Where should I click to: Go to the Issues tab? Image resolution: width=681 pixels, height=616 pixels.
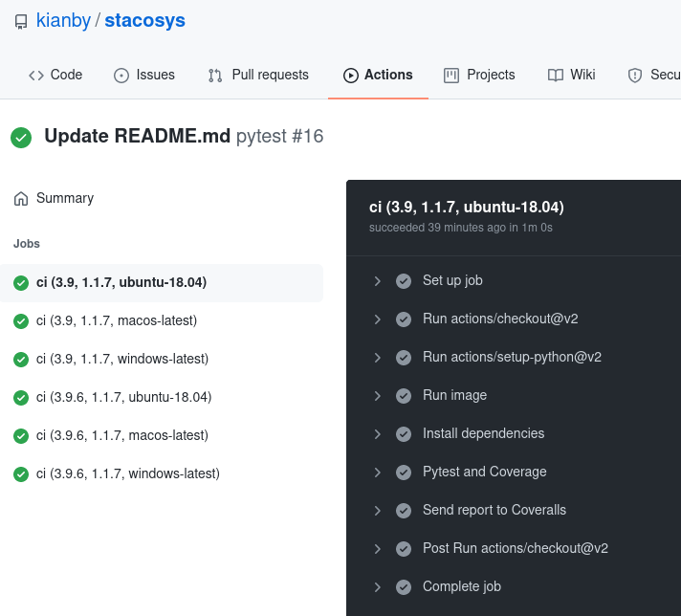144,75
